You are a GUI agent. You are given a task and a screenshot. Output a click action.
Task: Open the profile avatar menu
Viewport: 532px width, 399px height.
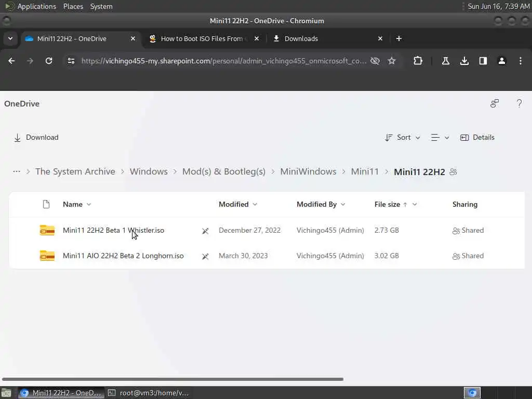502,61
